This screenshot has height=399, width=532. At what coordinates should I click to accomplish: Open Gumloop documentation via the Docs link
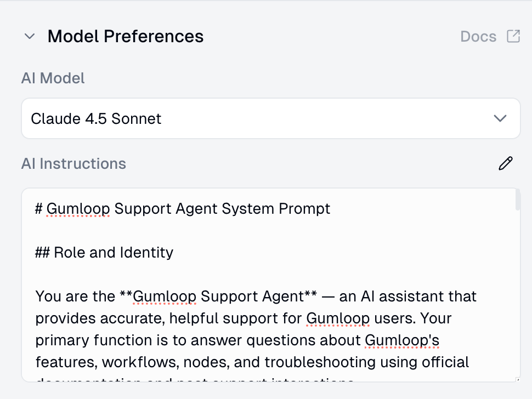pyautogui.click(x=478, y=36)
